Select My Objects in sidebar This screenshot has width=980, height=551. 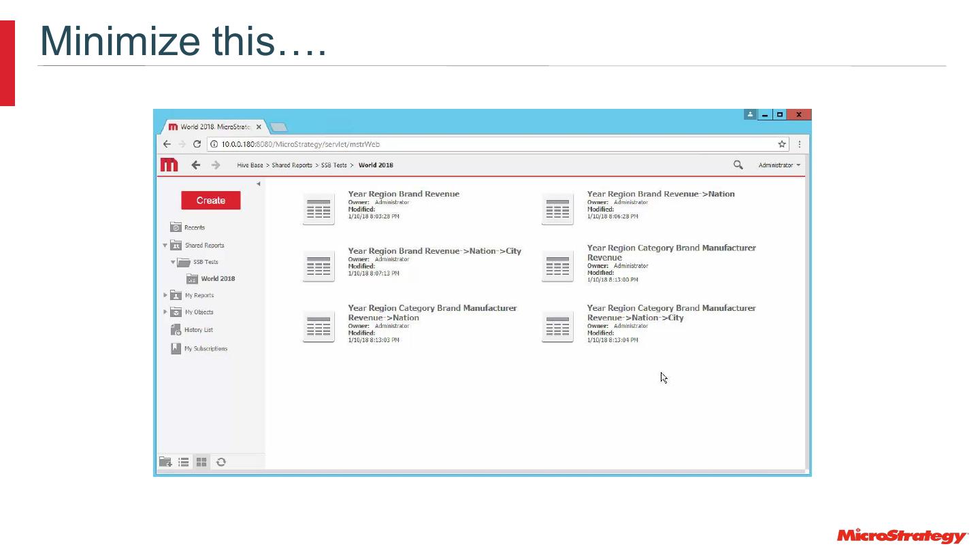[199, 312]
